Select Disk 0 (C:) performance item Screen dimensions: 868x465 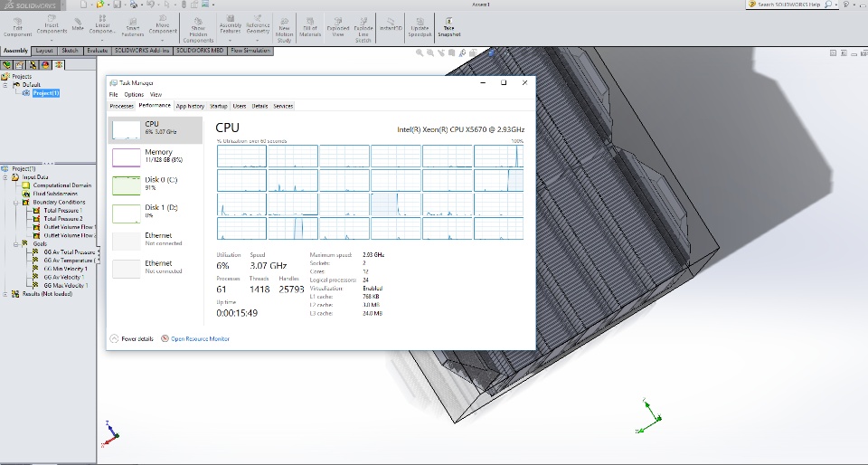[156, 185]
